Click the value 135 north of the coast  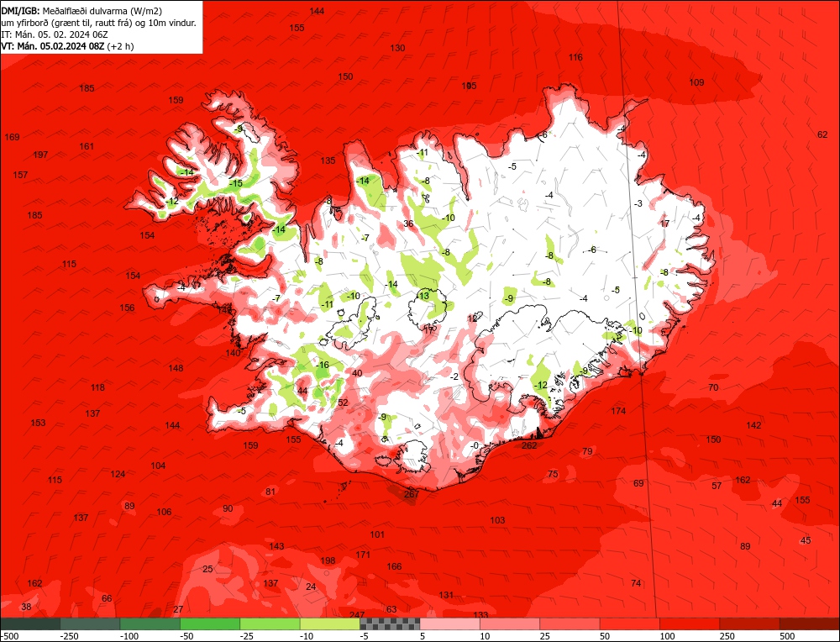tap(328, 160)
